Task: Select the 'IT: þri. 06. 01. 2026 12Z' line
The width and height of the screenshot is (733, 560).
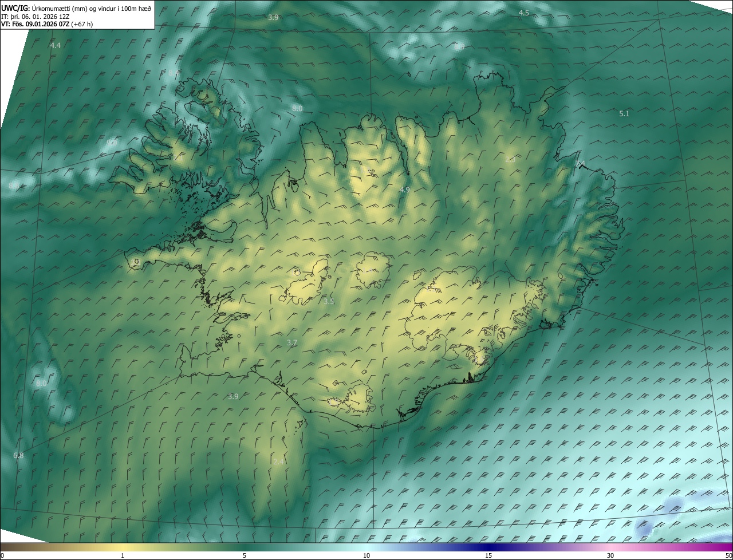Action: pyautogui.click(x=36, y=17)
